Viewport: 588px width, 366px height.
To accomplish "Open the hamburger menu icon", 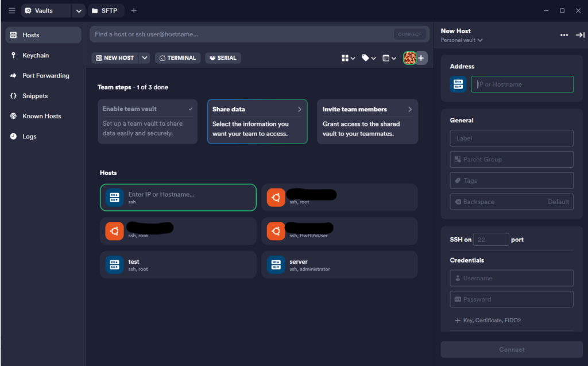I will click(11, 10).
